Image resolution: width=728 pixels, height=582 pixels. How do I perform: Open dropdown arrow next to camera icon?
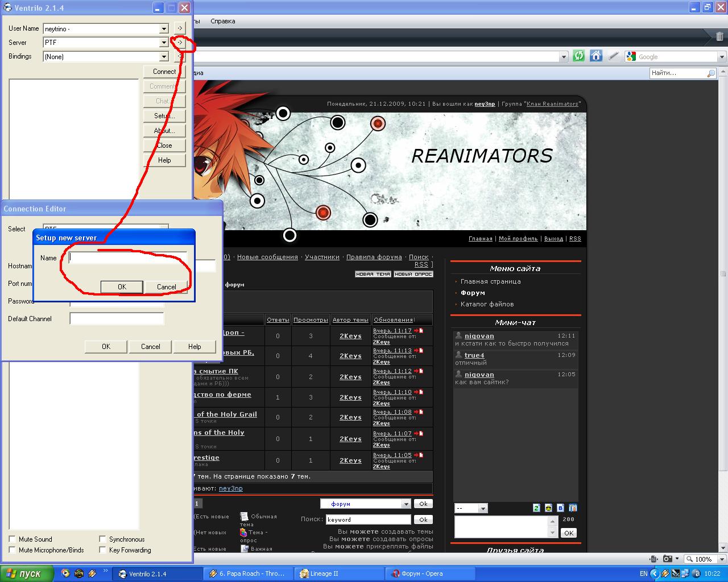(677, 559)
